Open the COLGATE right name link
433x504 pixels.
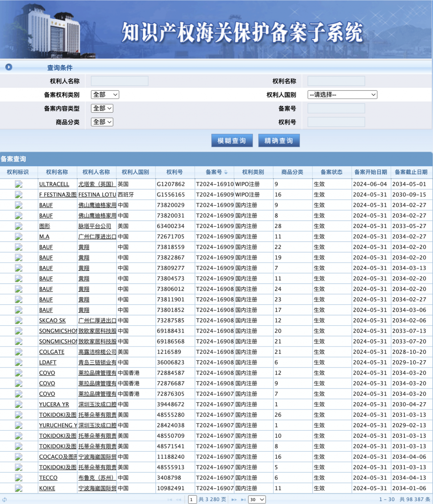tap(52, 352)
